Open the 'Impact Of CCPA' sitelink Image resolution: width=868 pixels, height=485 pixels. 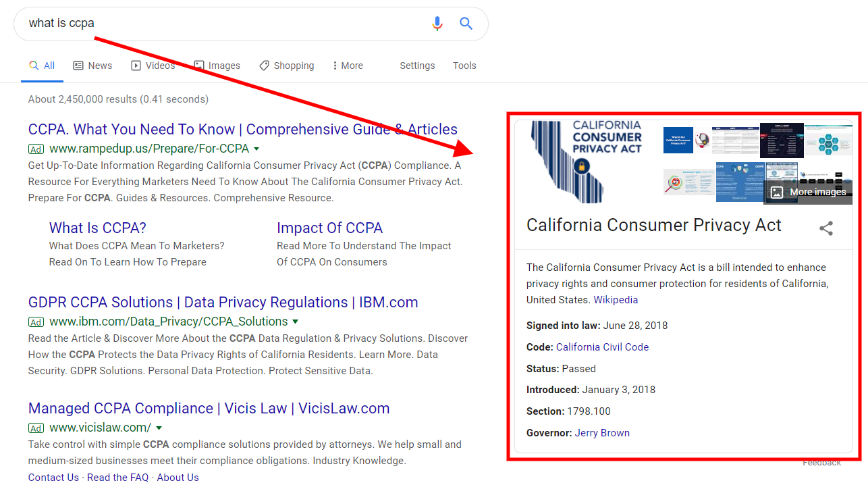click(329, 228)
